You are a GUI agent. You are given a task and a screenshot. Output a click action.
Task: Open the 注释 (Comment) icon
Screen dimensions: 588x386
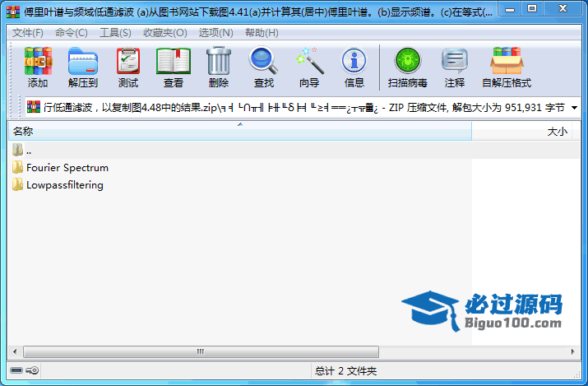455,60
